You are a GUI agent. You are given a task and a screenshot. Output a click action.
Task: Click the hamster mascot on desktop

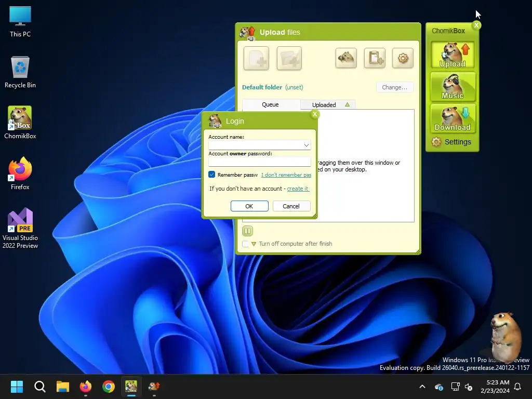(506, 337)
